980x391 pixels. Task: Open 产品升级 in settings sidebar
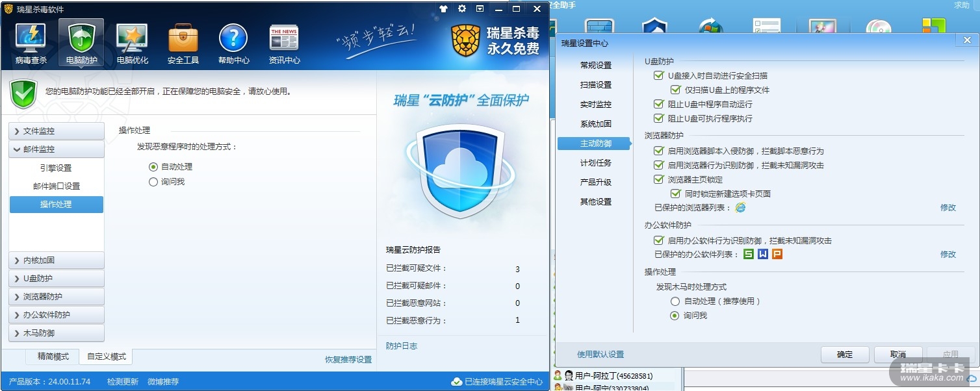596,183
